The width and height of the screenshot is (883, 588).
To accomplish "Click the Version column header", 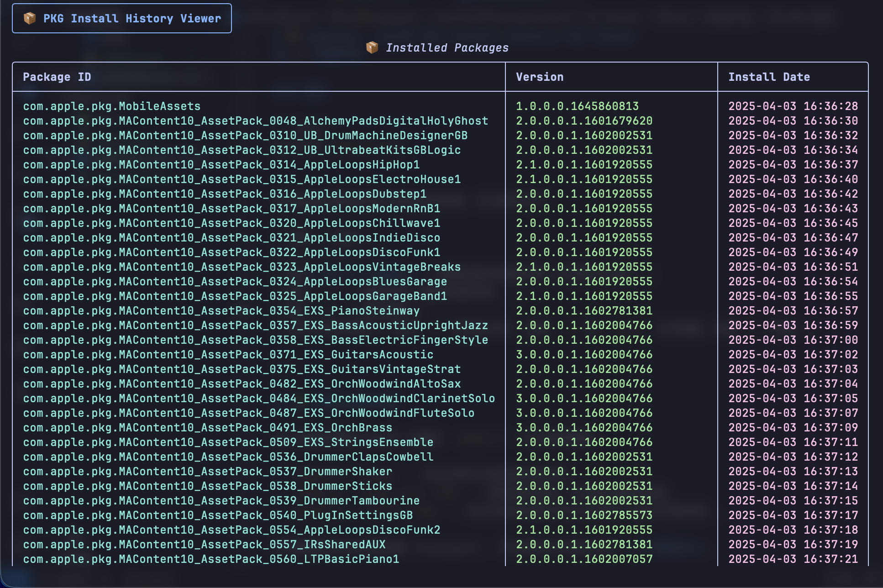I will [x=540, y=77].
